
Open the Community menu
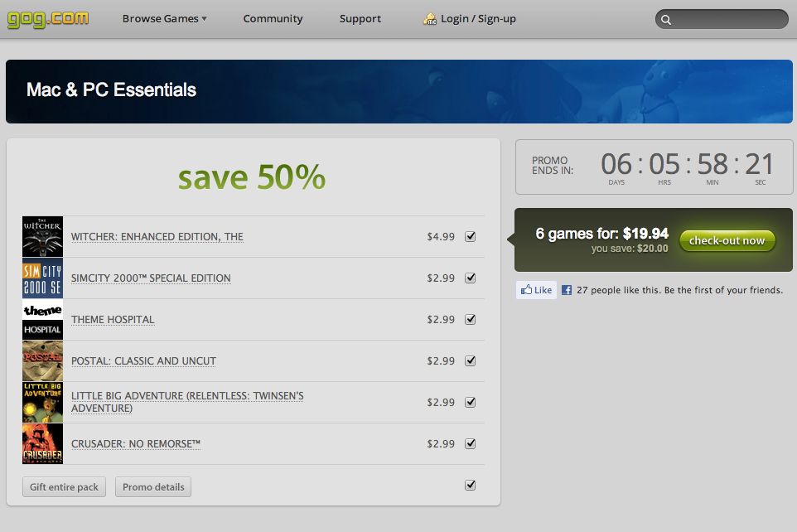coord(273,19)
